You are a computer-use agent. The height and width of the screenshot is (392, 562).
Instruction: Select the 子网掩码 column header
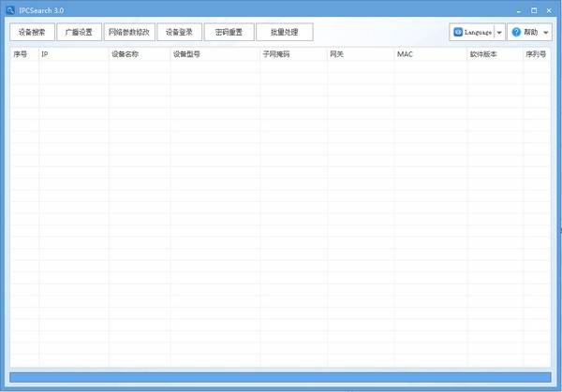click(x=293, y=54)
